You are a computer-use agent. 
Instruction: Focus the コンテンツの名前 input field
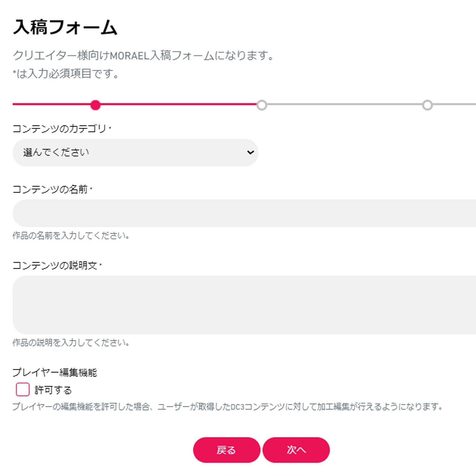244,213
